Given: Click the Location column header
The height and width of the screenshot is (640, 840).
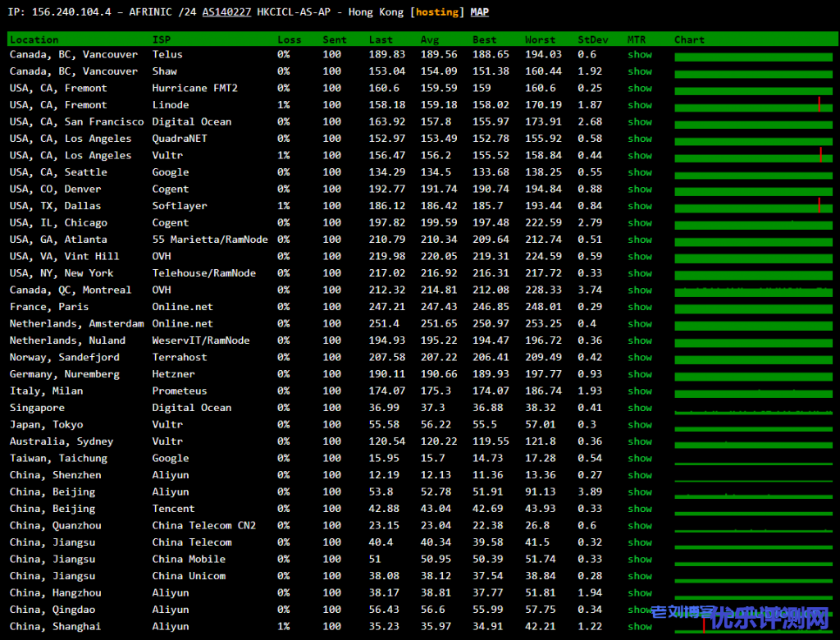Looking at the screenshot, I should point(34,39).
